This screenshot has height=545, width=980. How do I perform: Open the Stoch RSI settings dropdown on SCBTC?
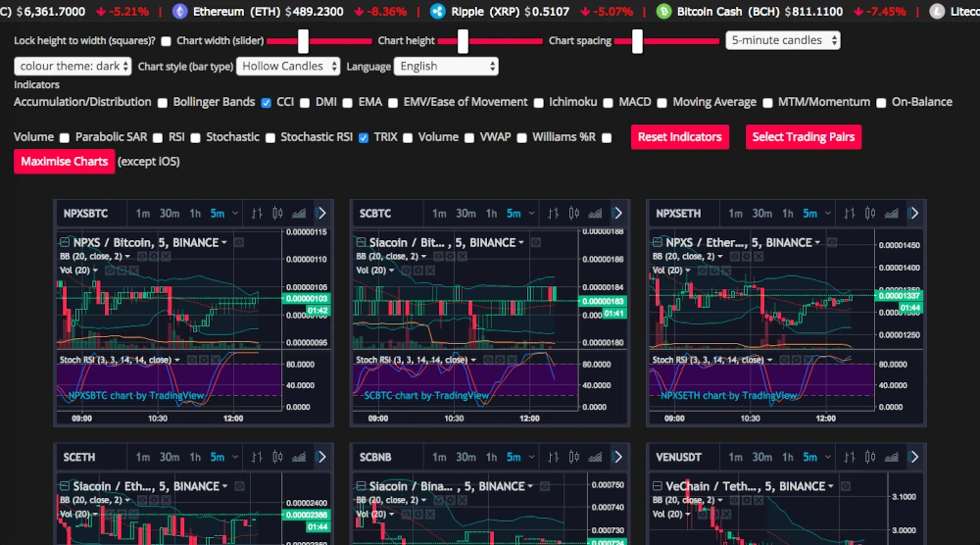tap(473, 360)
